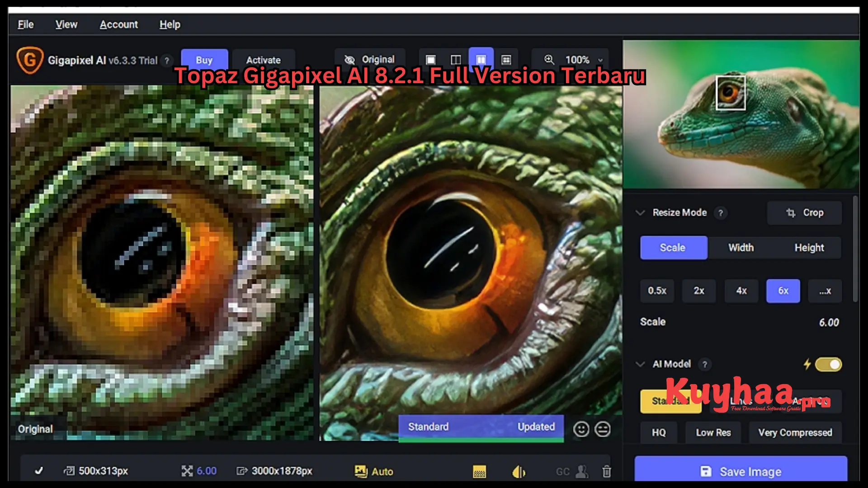The image size is (868, 488).
Task: Click the zoom magnifier icon
Action: coord(549,60)
